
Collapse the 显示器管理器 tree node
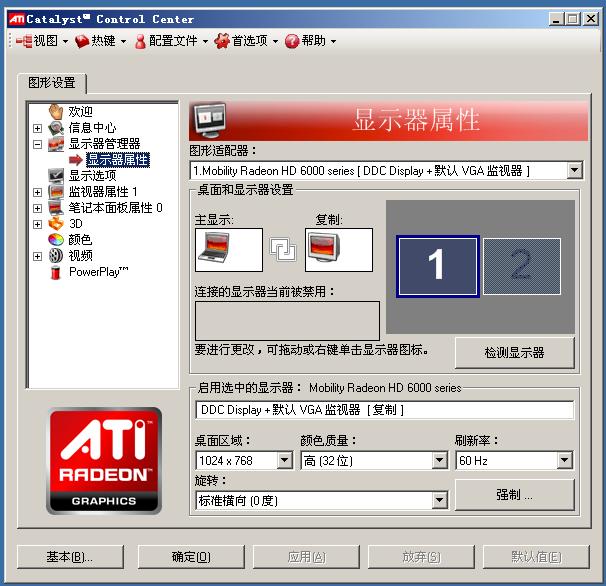click(37, 144)
